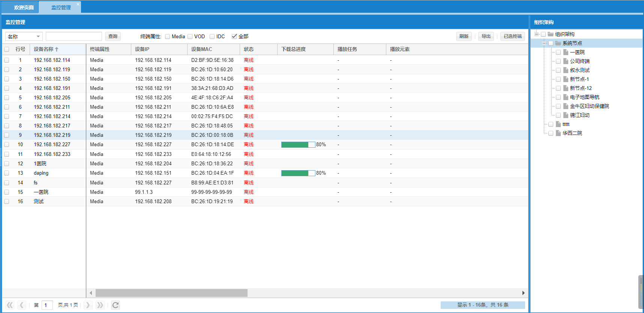Image resolution: width=644 pixels, height=313 pixels.
Task: Collapse the 组织架构 root node
Action: click(537, 34)
